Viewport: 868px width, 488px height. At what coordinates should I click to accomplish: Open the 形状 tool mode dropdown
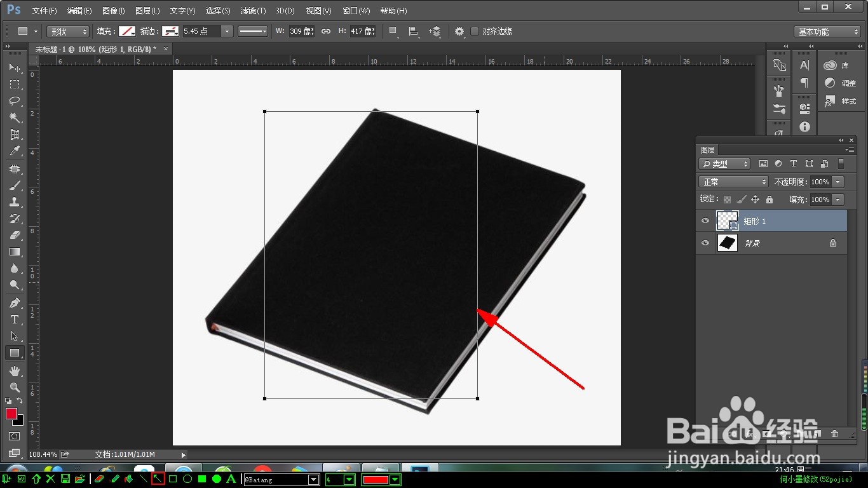68,31
